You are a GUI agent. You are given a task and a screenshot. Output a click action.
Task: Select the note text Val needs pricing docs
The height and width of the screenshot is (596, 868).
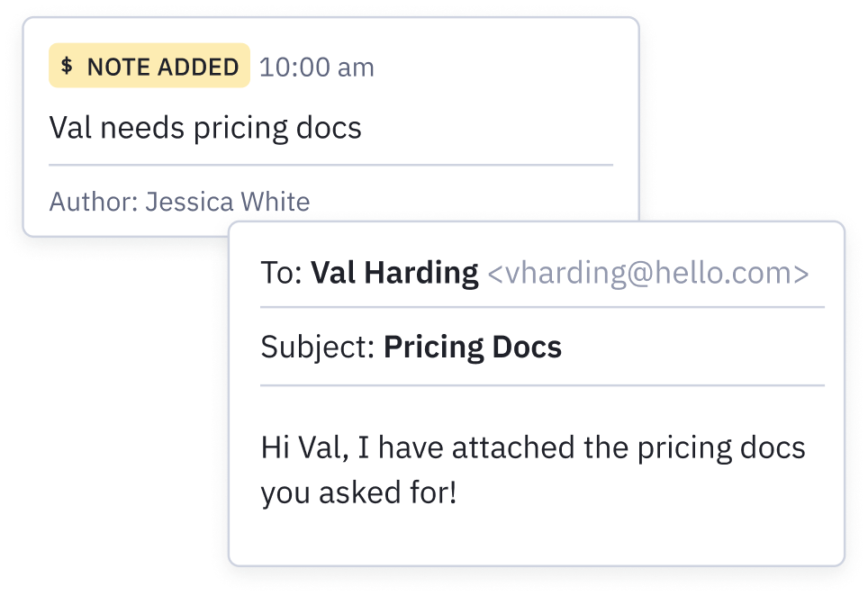click(205, 128)
